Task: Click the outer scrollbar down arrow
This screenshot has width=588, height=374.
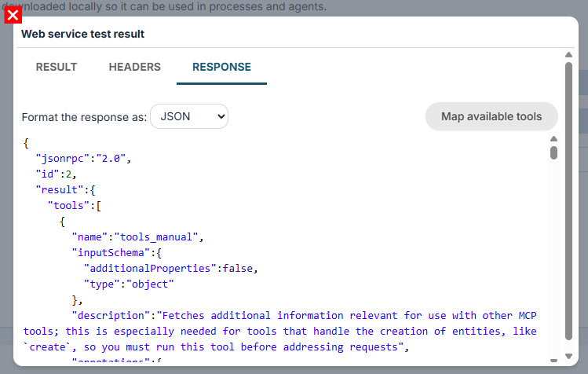Action: (x=568, y=356)
